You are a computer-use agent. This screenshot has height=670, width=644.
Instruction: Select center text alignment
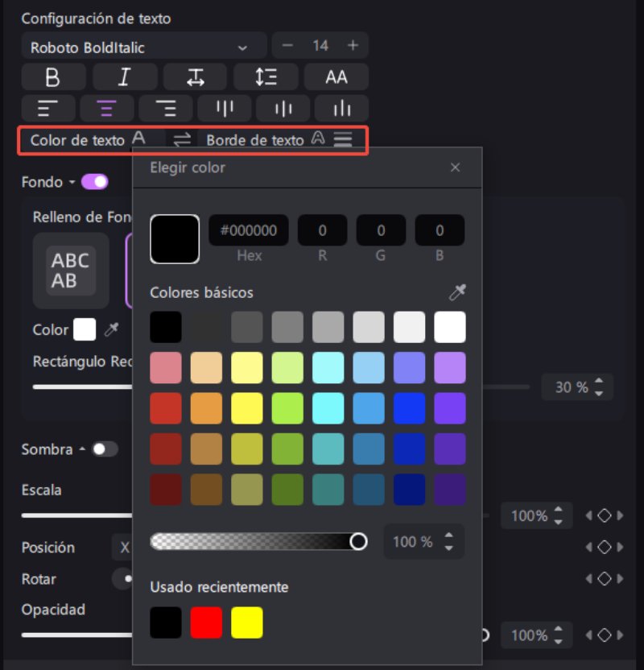tap(106, 108)
